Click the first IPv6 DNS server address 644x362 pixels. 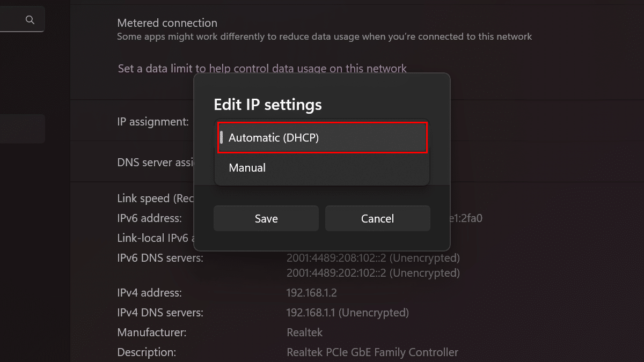pyautogui.click(x=373, y=258)
